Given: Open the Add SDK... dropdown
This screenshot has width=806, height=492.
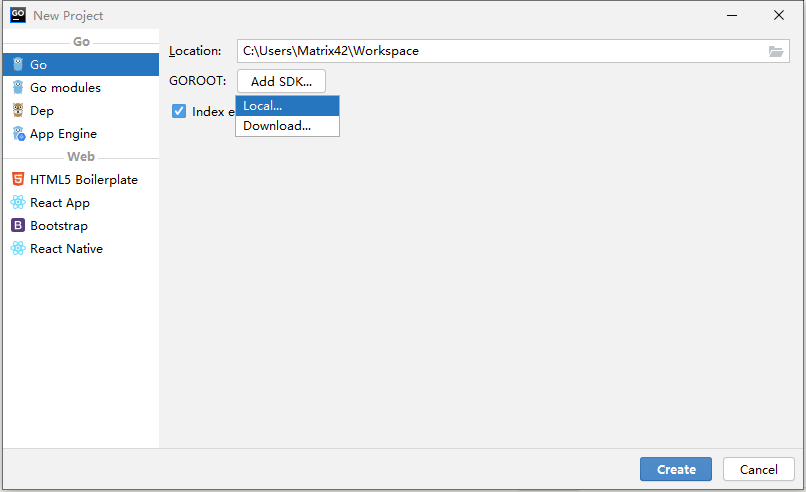Looking at the screenshot, I should (x=281, y=81).
